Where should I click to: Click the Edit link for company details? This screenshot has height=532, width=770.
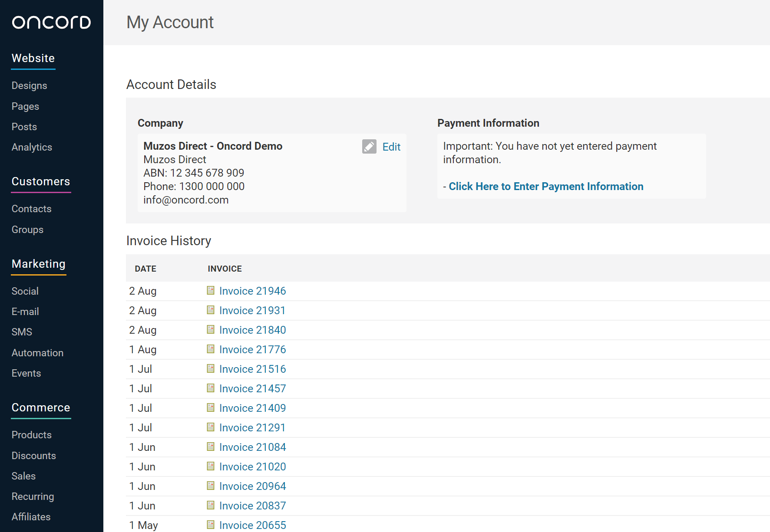click(x=391, y=147)
